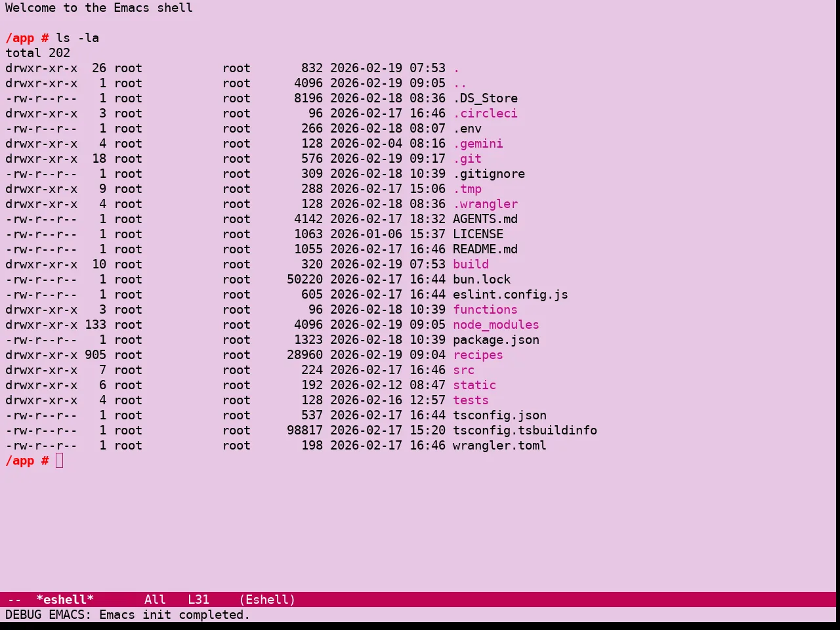The image size is (840, 630).
Task: Click the *eshell* buffer name in mode line
Action: (x=65, y=600)
